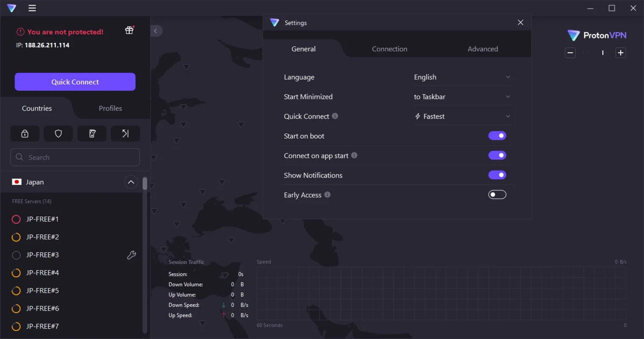Click the gift box referral icon

coord(129,30)
